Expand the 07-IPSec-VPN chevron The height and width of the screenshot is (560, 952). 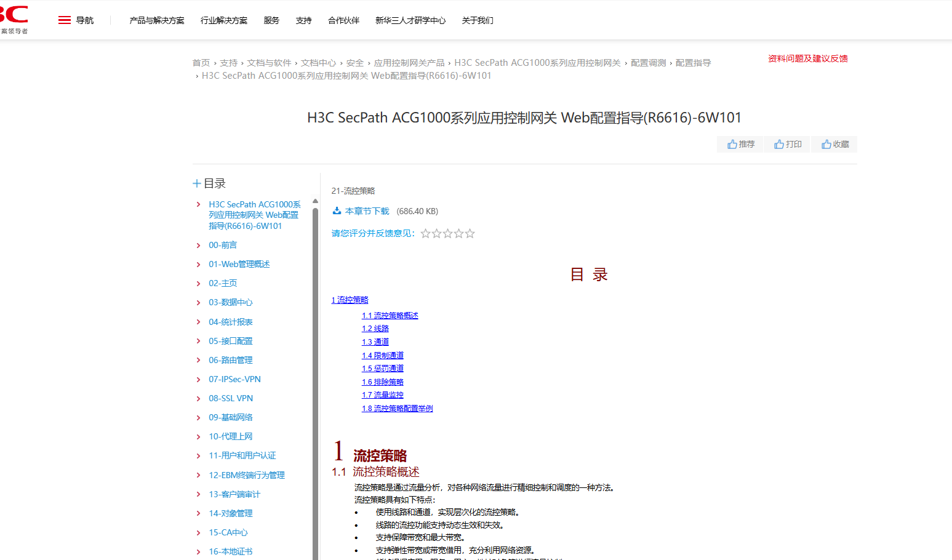click(198, 380)
